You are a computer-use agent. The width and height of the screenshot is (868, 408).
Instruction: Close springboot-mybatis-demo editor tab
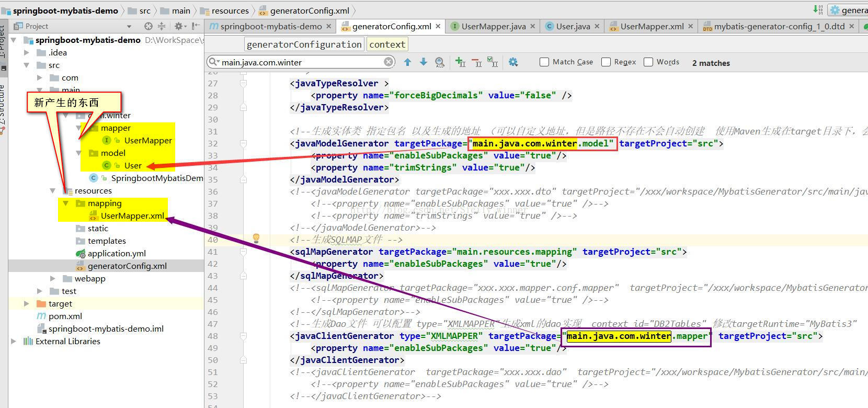pos(328,26)
